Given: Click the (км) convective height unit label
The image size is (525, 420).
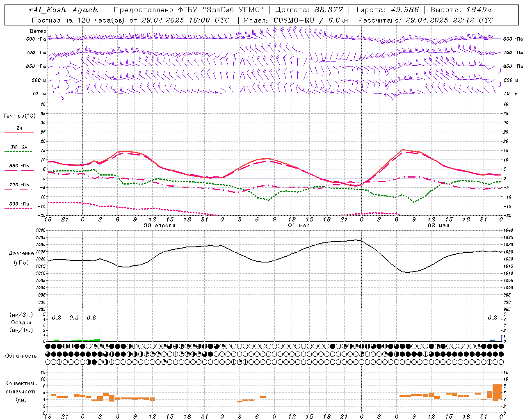Looking at the screenshot, I should pyautogui.click(x=21, y=399).
